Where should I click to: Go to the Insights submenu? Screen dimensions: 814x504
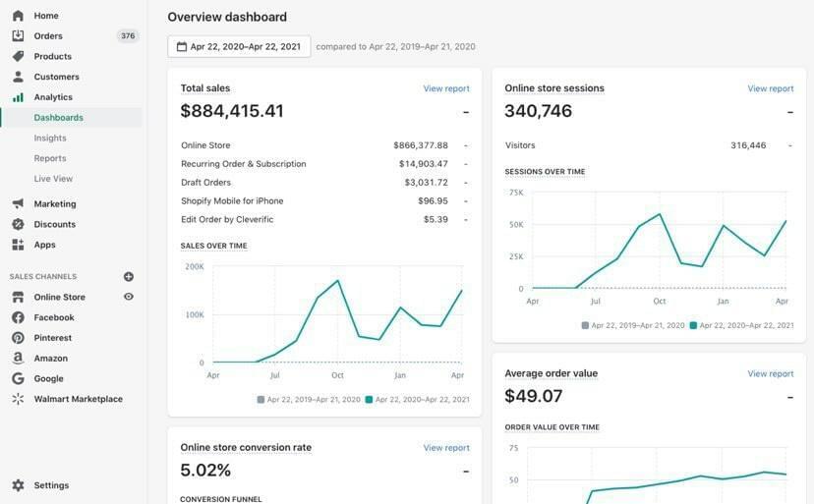point(50,139)
